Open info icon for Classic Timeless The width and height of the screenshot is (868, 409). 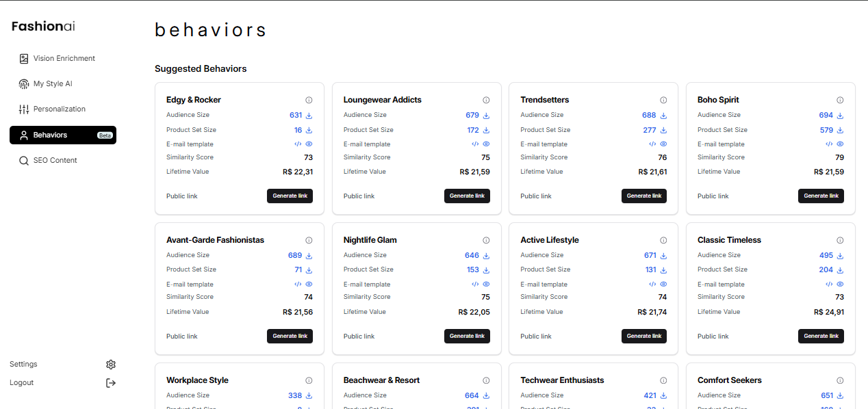pyautogui.click(x=840, y=240)
